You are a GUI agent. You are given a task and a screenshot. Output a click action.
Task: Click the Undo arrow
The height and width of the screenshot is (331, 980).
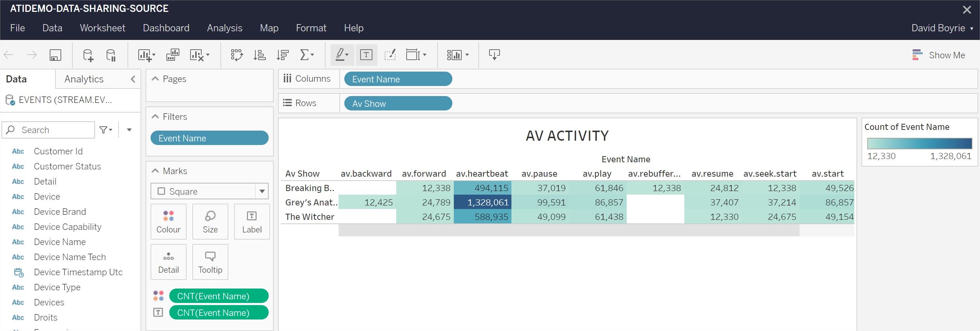tap(8, 55)
